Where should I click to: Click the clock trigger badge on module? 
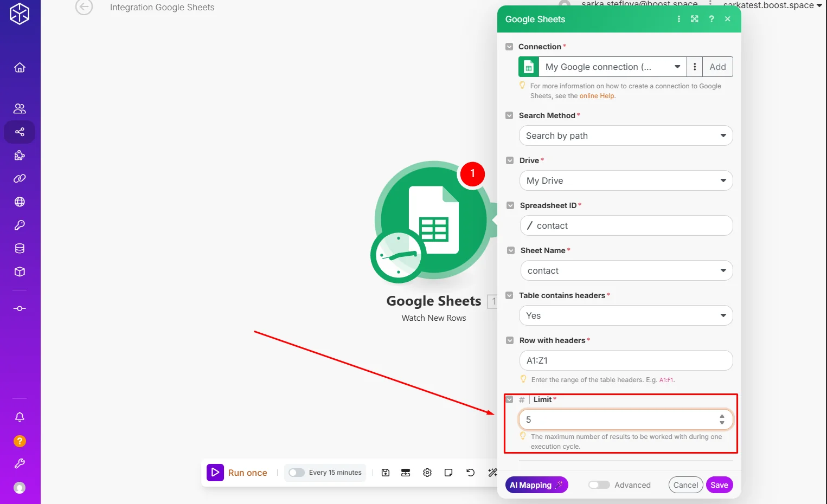click(x=399, y=256)
